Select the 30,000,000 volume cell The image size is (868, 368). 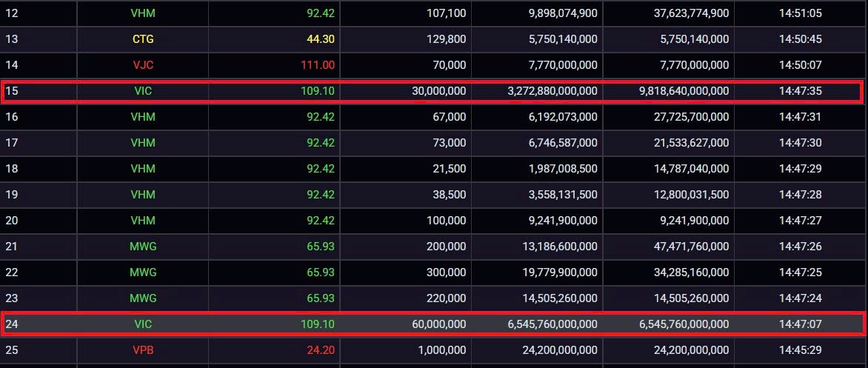click(x=438, y=91)
